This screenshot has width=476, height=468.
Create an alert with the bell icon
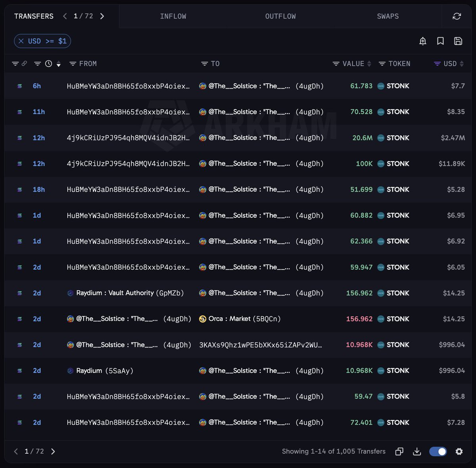423,41
